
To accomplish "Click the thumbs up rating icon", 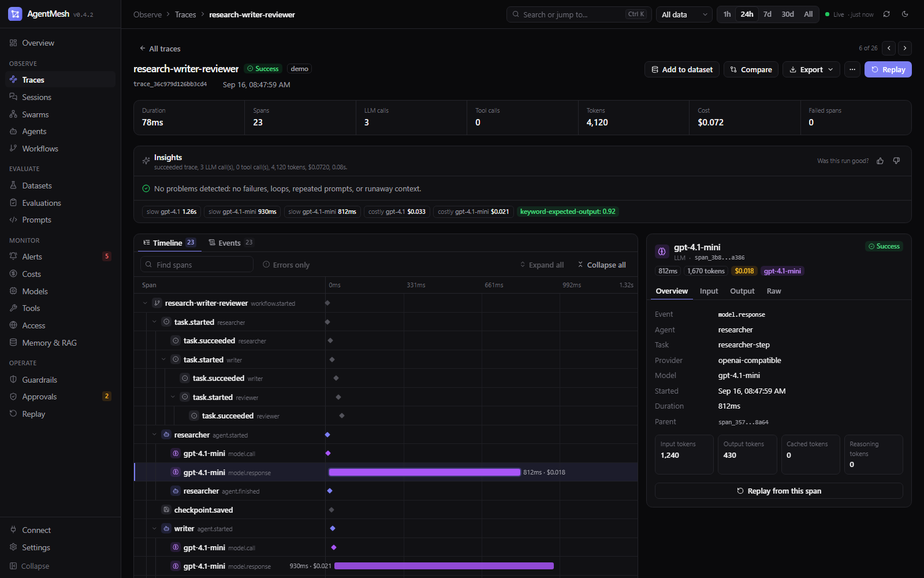I will click(x=880, y=161).
